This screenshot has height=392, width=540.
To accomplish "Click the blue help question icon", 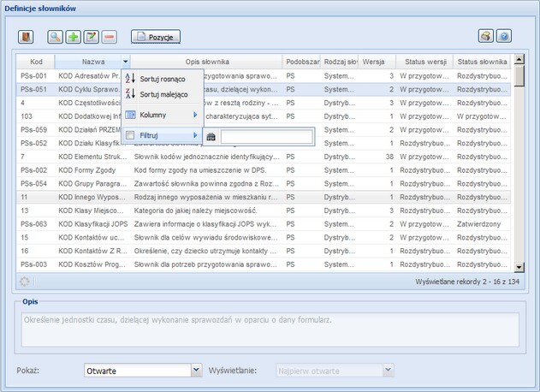I will (x=504, y=37).
